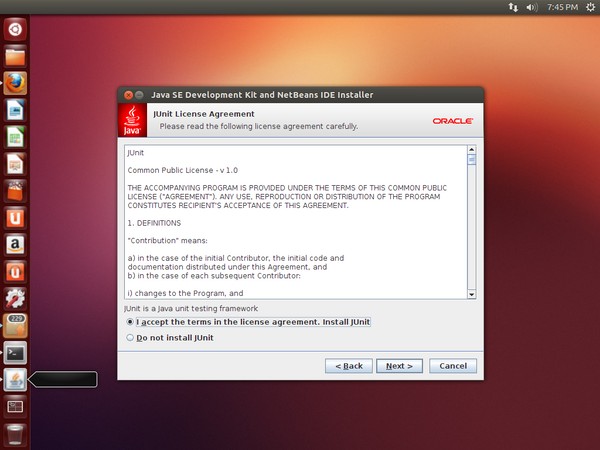
Task: Cancel the installer
Action: click(453, 366)
